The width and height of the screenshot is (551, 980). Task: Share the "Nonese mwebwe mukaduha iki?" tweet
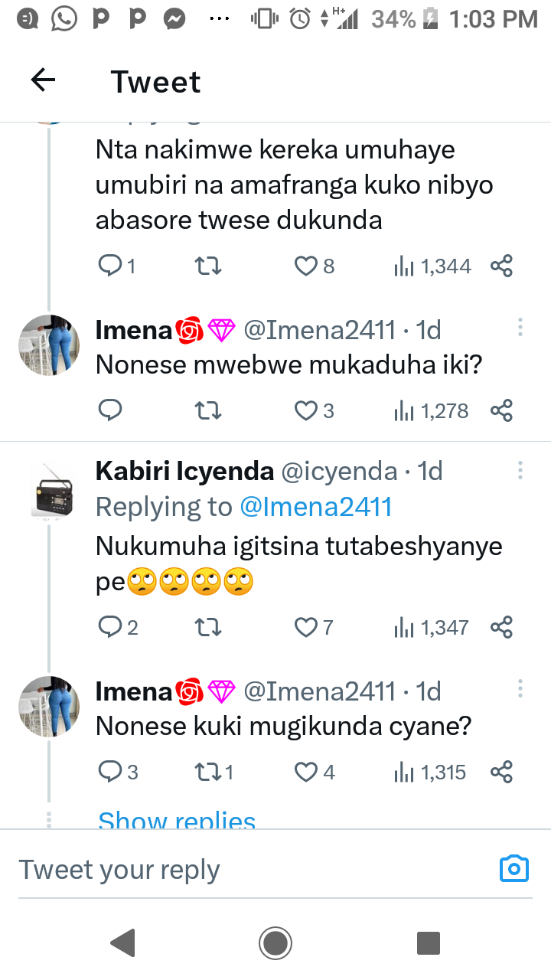pos(501,411)
